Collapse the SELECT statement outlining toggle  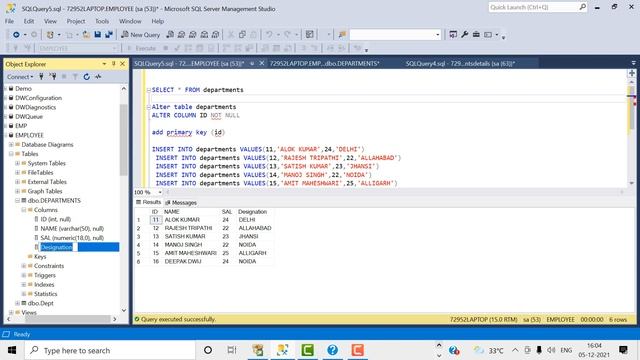coord(149,90)
